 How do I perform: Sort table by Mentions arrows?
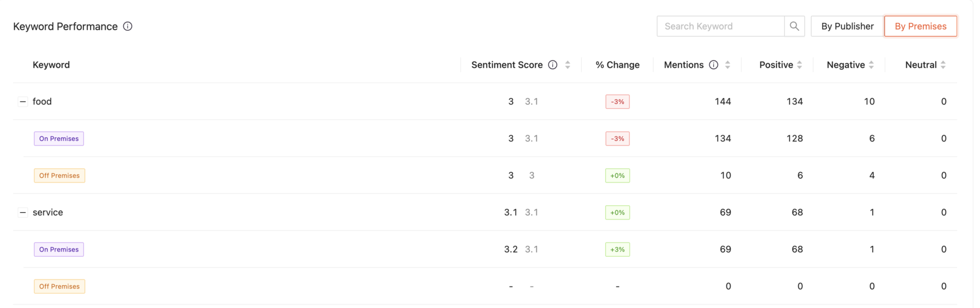[728, 65]
